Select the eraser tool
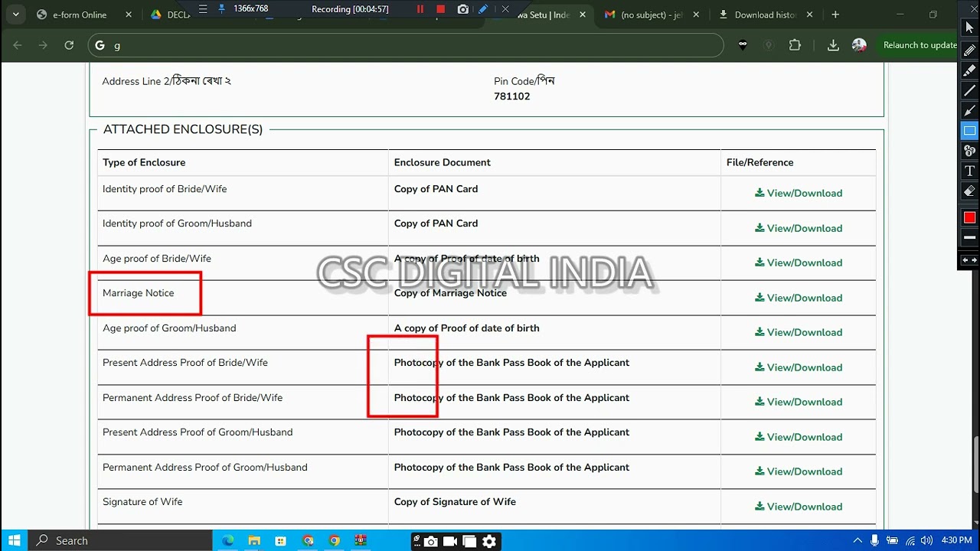Viewport: 980px width, 551px height. [x=969, y=191]
